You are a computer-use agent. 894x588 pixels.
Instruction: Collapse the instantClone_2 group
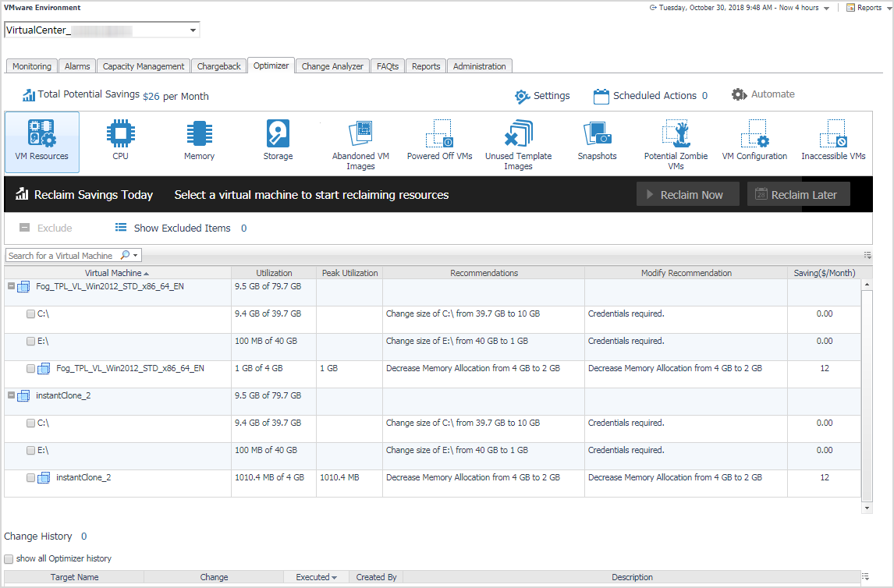point(11,395)
